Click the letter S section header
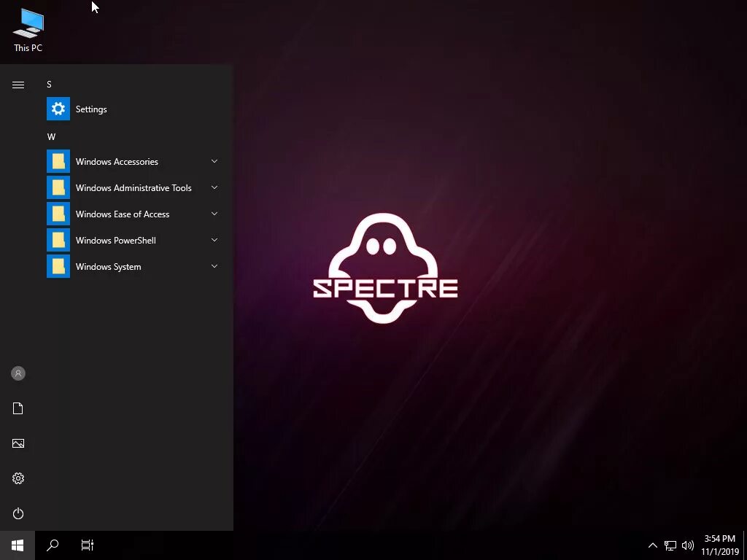Image resolution: width=747 pixels, height=560 pixels. point(49,85)
